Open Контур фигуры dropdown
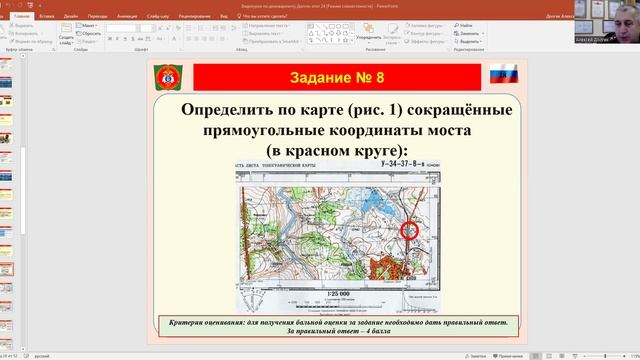This screenshot has width=640, height=360. [x=423, y=33]
